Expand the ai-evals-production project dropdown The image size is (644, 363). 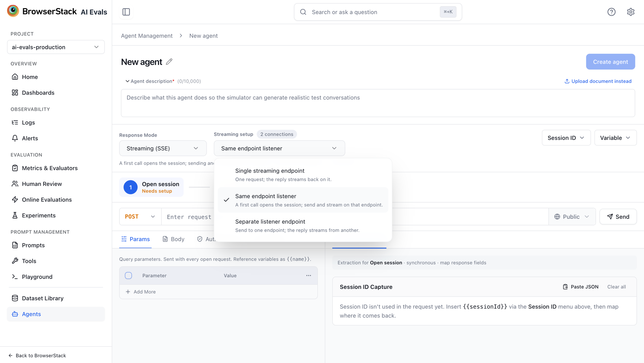tap(56, 47)
